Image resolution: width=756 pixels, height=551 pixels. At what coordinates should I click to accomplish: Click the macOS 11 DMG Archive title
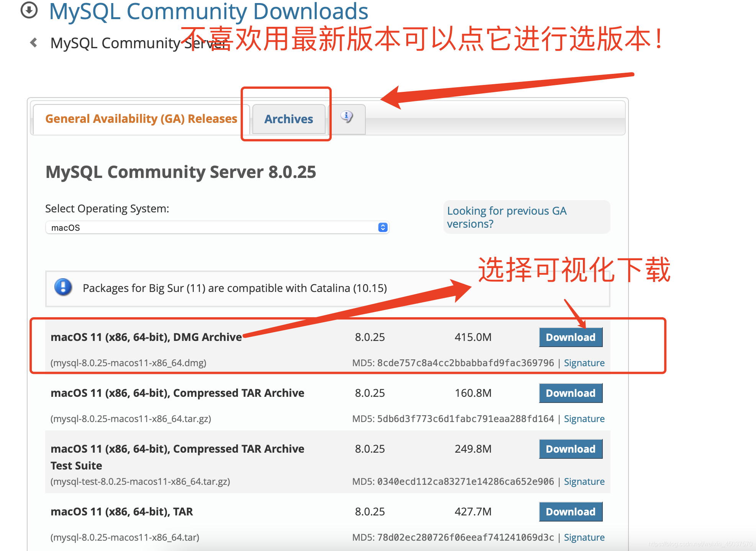pyautogui.click(x=146, y=337)
